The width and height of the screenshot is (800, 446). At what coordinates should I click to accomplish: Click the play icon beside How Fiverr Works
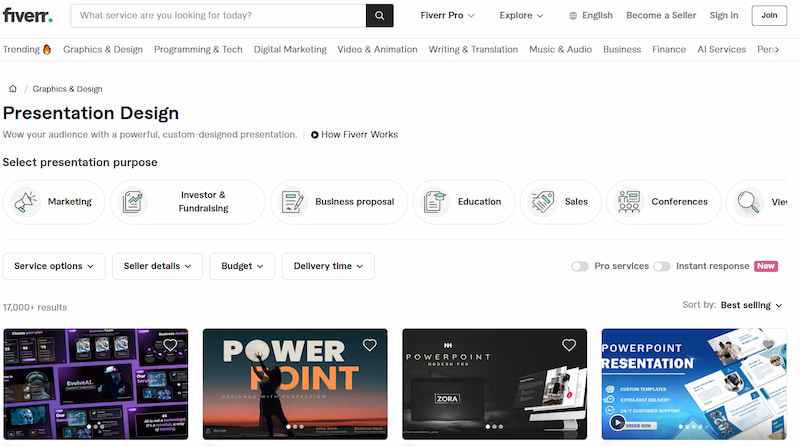[x=315, y=135]
